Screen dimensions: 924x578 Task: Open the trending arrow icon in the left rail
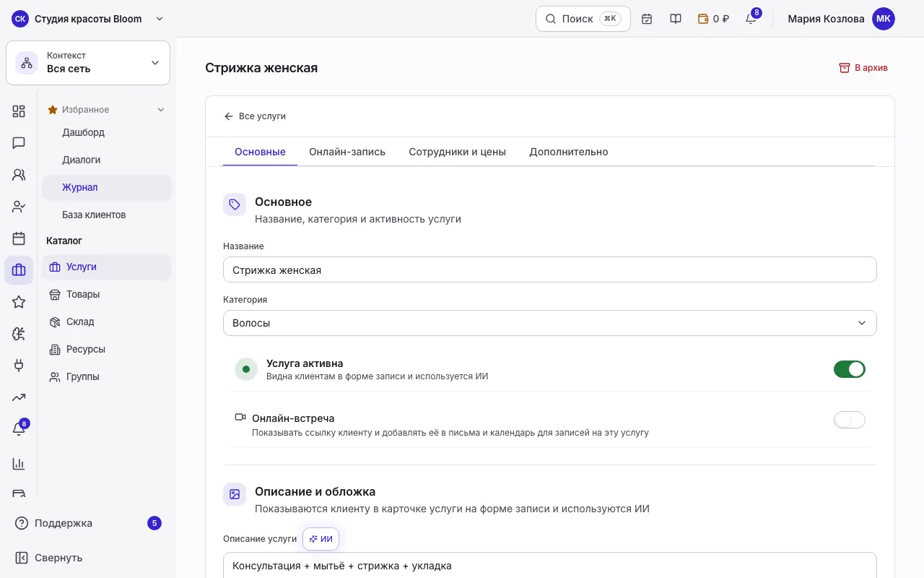(19, 397)
